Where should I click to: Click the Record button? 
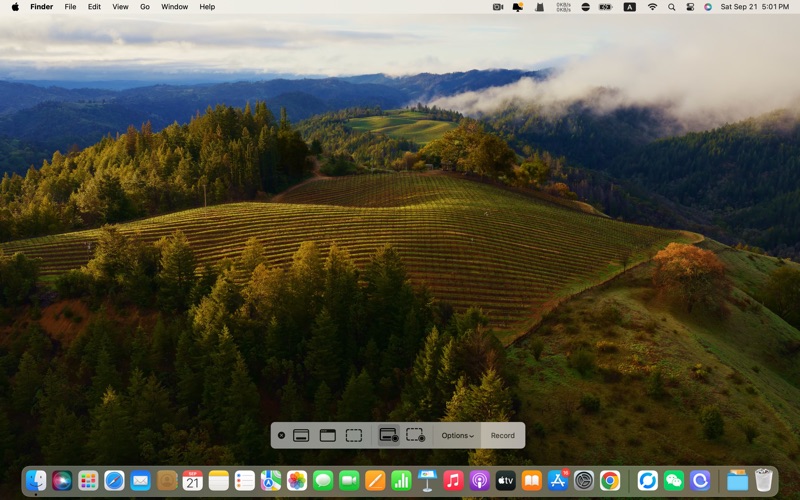click(502, 435)
